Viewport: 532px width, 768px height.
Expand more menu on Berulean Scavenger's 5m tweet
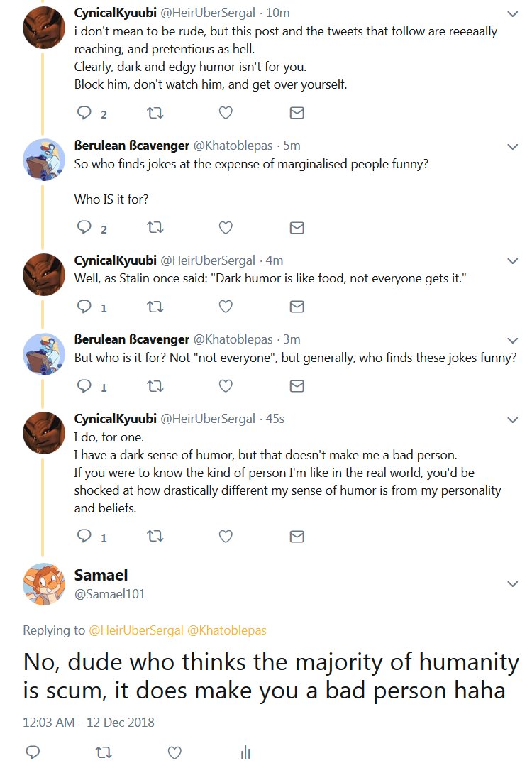coord(512,147)
